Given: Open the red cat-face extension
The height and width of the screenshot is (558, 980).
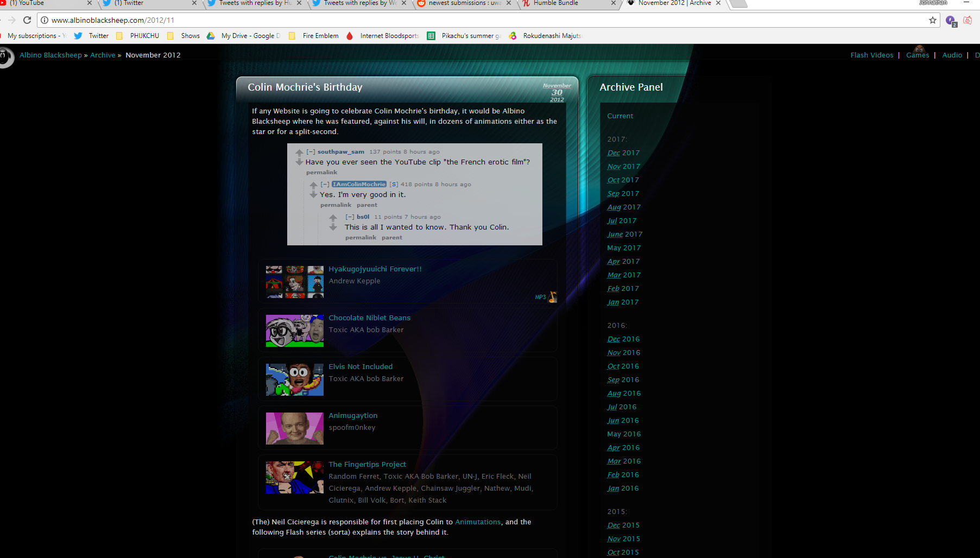Looking at the screenshot, I should 968,20.
